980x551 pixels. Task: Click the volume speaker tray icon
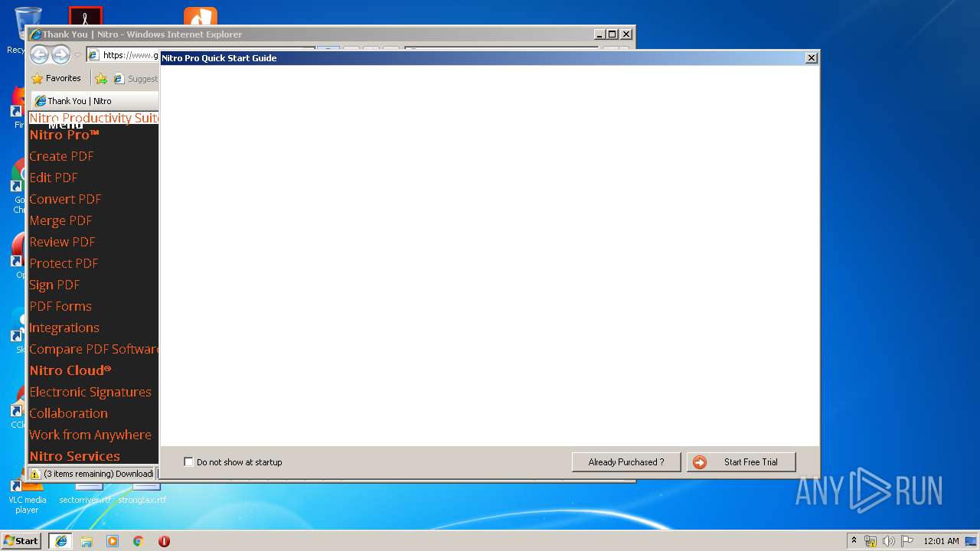(x=889, y=541)
